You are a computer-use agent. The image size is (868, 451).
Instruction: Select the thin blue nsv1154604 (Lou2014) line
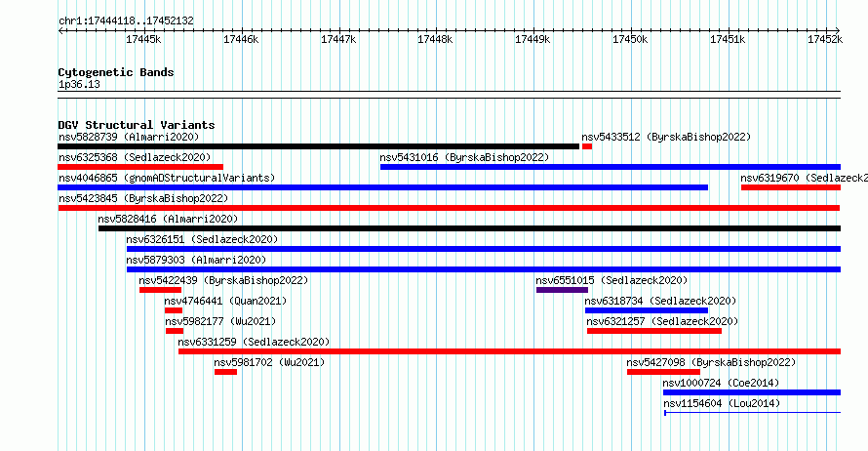[x=752, y=413]
